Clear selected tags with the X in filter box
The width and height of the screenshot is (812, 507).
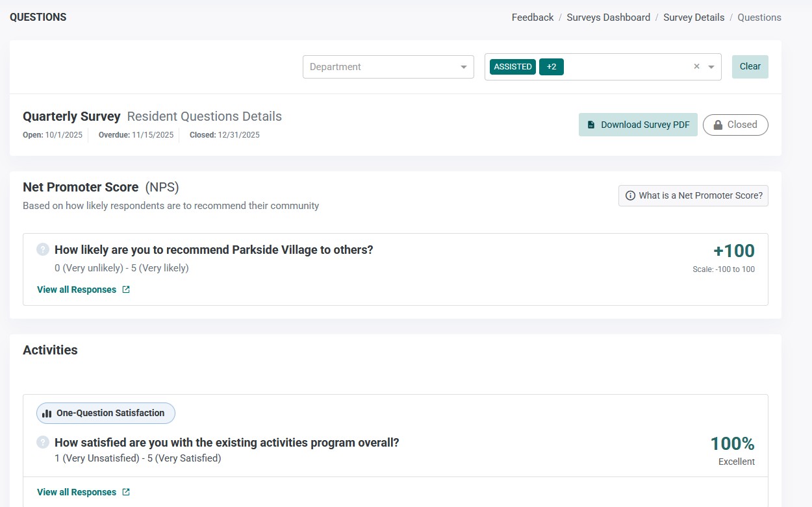tap(696, 66)
